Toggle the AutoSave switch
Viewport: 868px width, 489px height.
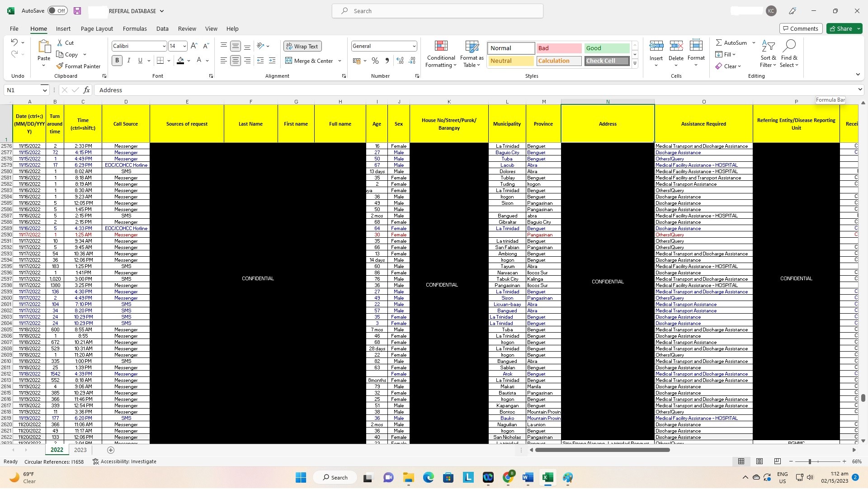(x=57, y=11)
